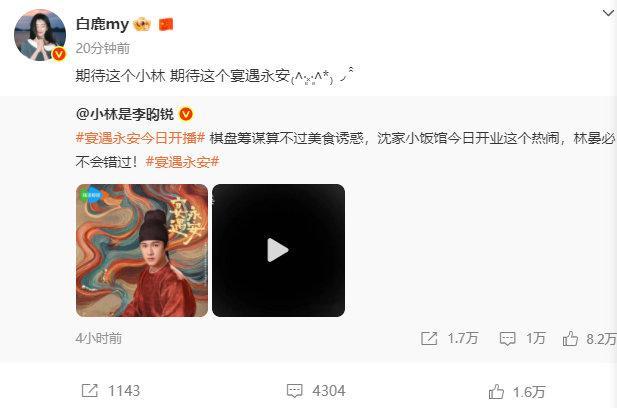Open hashtag #宴遇永安今日开播#
This screenshot has height=408, width=617.
pyautogui.click(x=140, y=138)
